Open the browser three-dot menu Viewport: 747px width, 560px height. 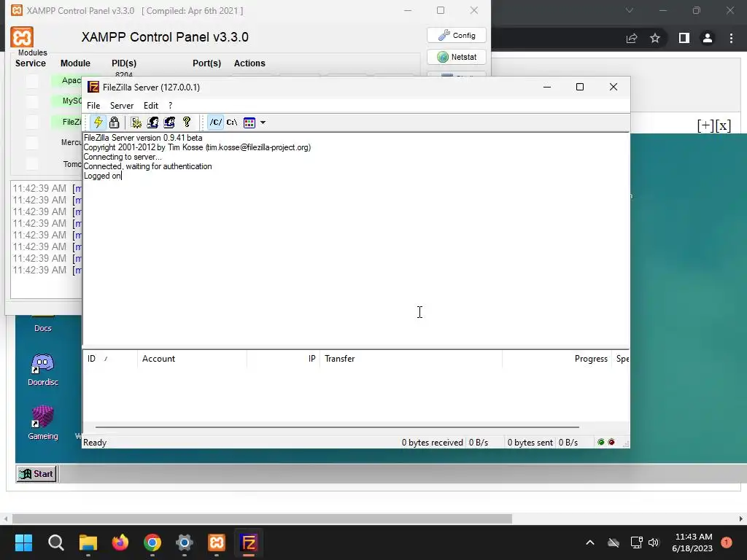pyautogui.click(x=731, y=38)
